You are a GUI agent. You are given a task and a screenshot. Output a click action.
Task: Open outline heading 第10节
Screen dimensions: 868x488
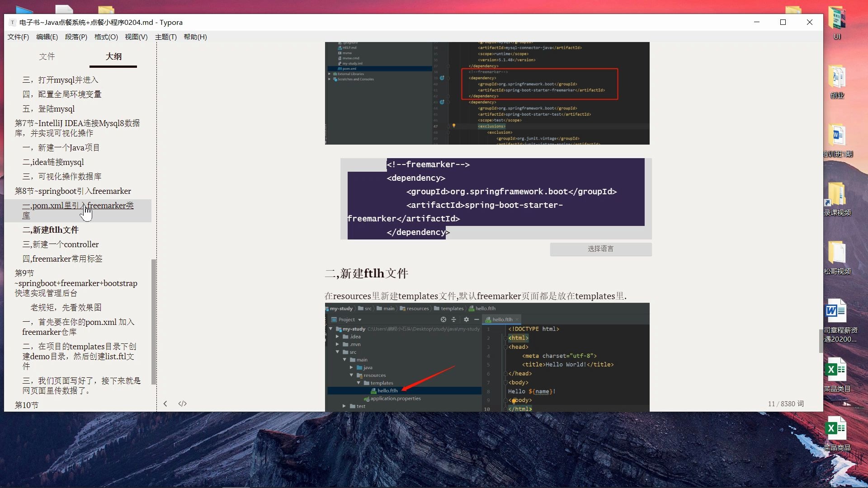[27, 405]
